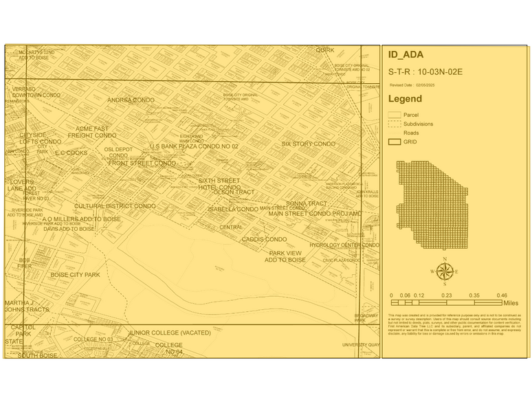
Task: Select the SIX STORY CONDO label
Action: pos(308,144)
